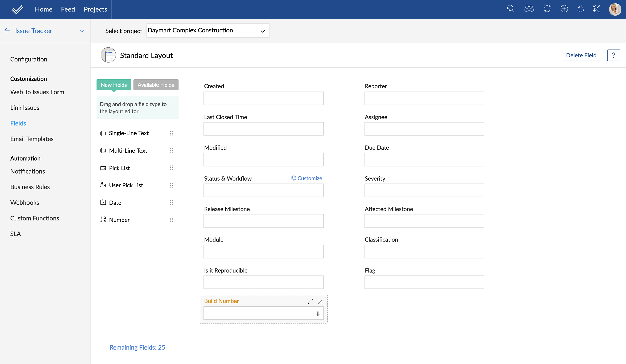The image size is (626, 364).
Task: Click the plus icon to add new item
Action: (x=564, y=9)
